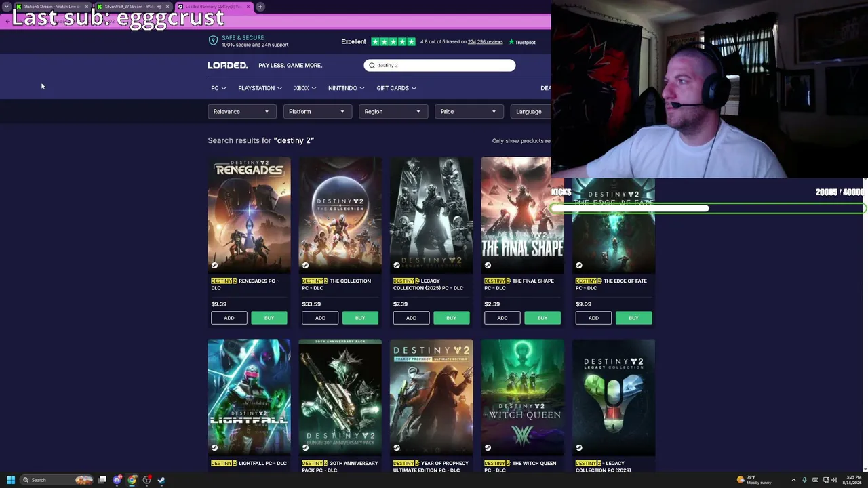Click the Steam platform icon on Witch Queen cover
The image size is (868, 488).
[x=488, y=447]
